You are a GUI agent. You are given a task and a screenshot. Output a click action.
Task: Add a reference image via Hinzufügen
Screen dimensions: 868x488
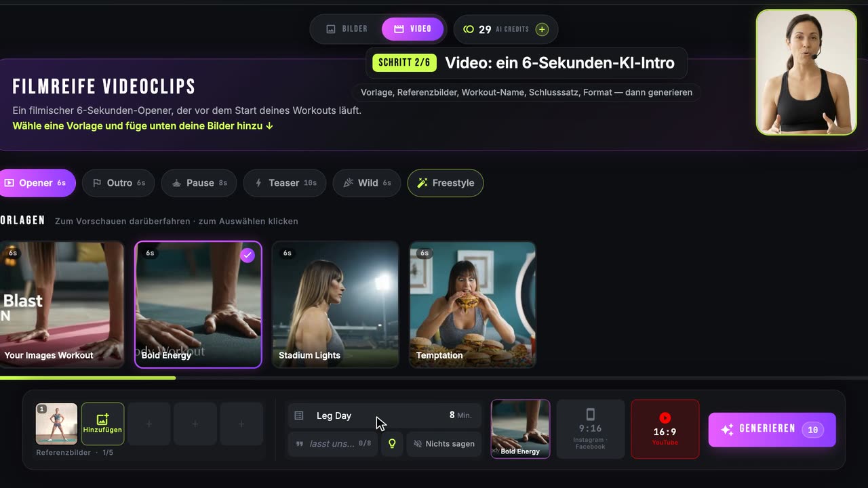pos(102,424)
